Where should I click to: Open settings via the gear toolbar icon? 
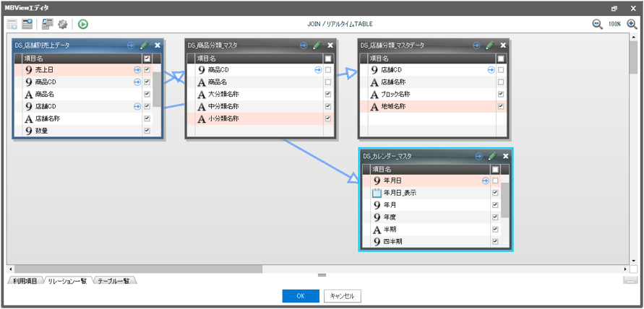[62, 25]
